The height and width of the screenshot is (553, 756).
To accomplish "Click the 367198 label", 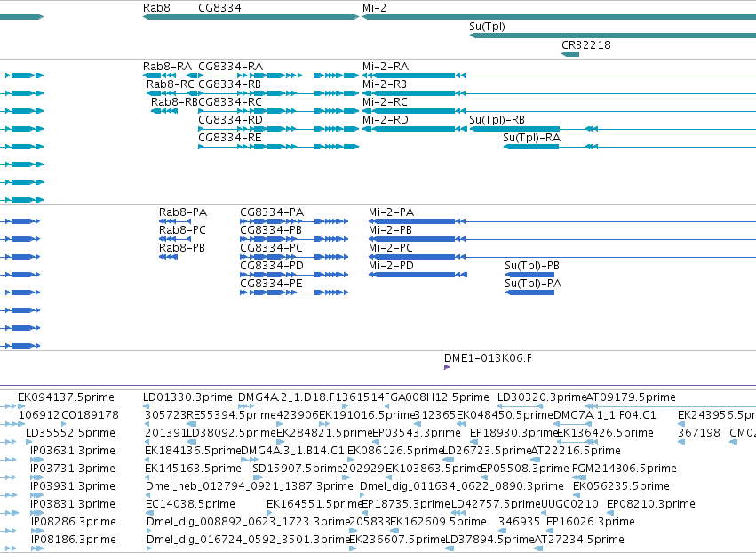I will pos(699,433).
